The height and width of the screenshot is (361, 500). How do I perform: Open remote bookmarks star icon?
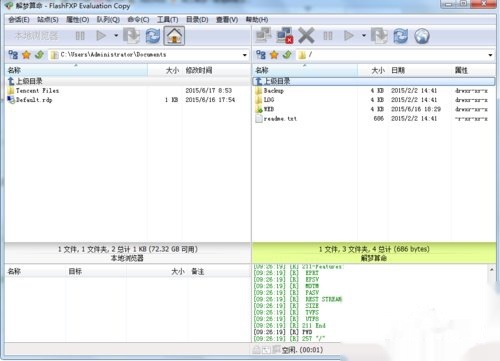click(274, 55)
